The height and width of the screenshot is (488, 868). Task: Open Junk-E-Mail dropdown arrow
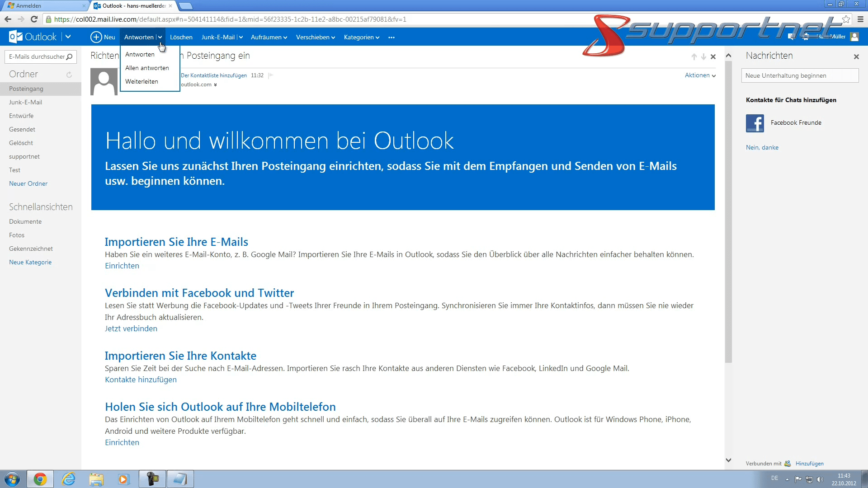click(241, 38)
